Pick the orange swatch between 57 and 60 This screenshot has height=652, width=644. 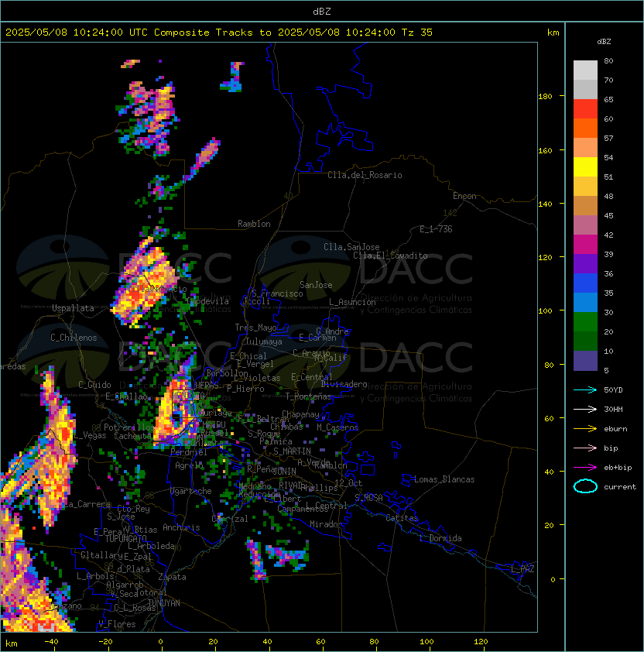click(x=585, y=128)
